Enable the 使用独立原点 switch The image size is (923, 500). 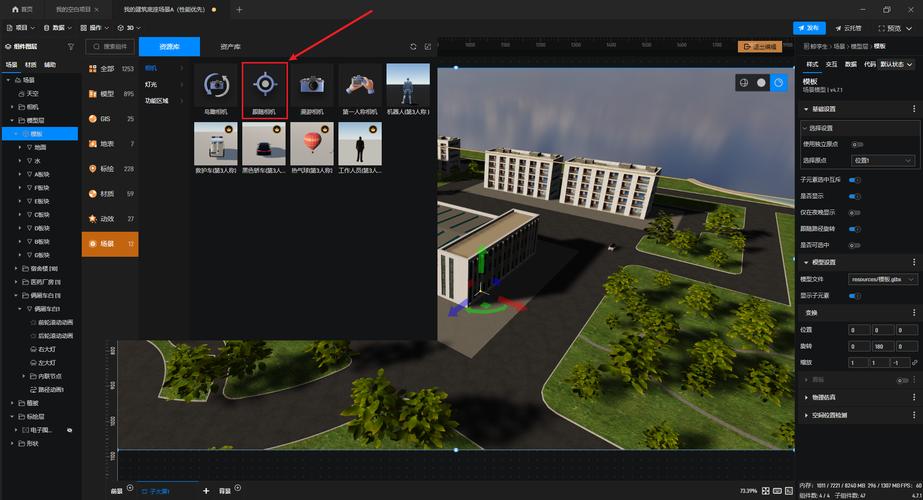click(x=857, y=144)
